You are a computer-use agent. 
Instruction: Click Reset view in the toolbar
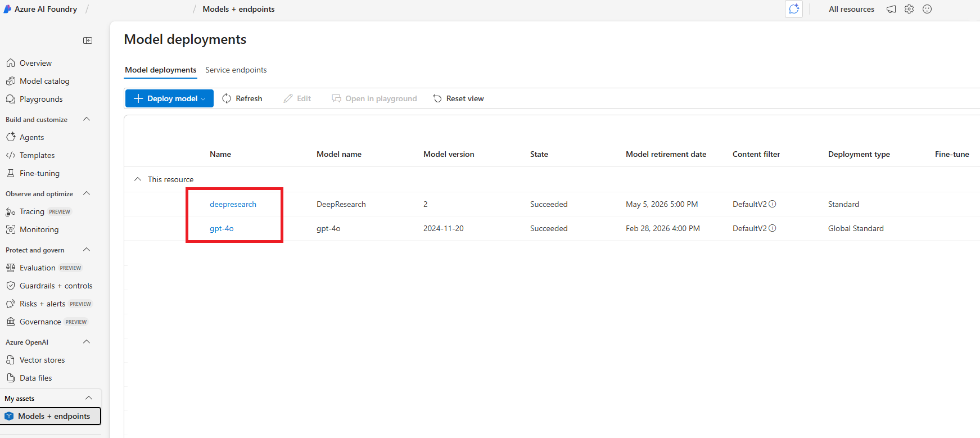coord(458,98)
